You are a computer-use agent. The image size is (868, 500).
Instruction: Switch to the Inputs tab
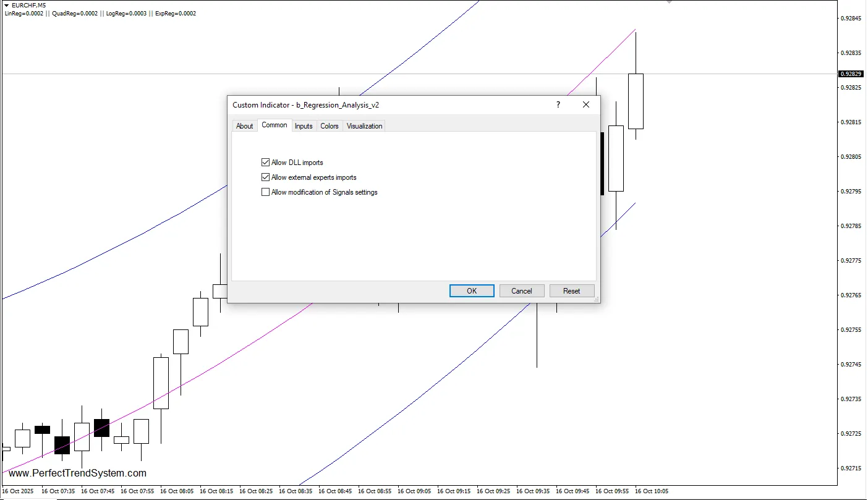(304, 125)
